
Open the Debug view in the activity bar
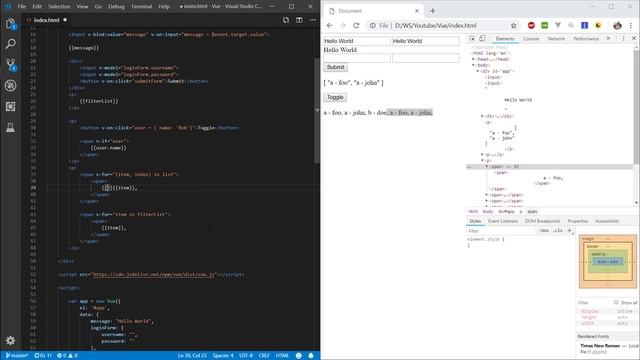pyautogui.click(x=11, y=85)
